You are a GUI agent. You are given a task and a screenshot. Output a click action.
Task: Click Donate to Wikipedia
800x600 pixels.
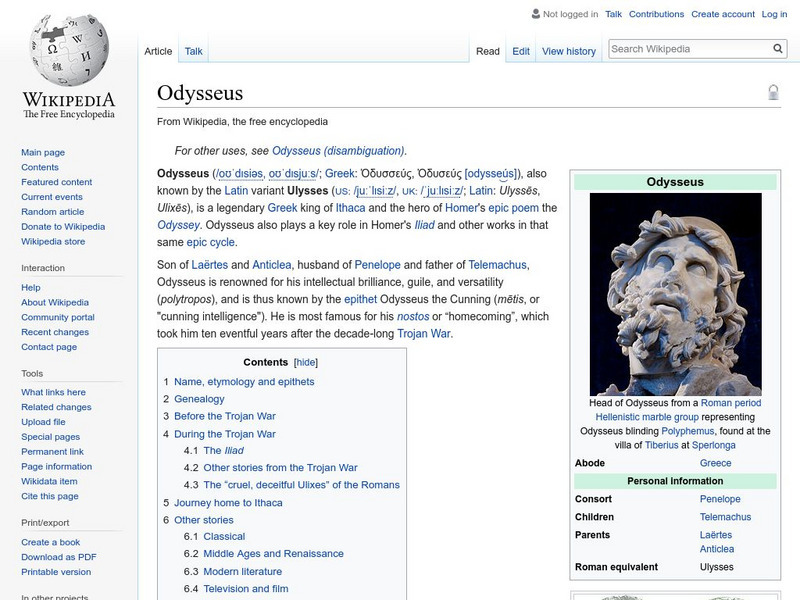pyautogui.click(x=63, y=226)
